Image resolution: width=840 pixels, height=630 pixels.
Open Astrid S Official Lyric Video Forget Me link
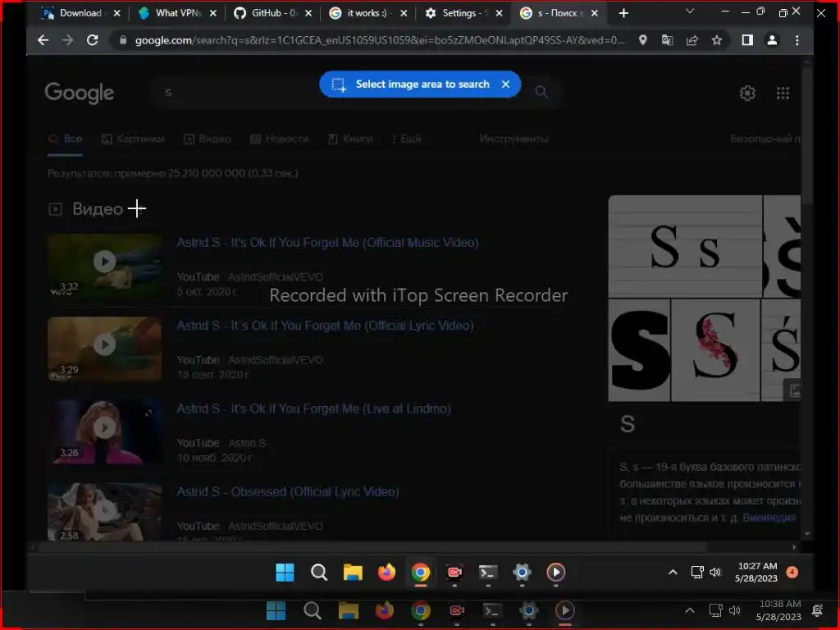tap(325, 326)
